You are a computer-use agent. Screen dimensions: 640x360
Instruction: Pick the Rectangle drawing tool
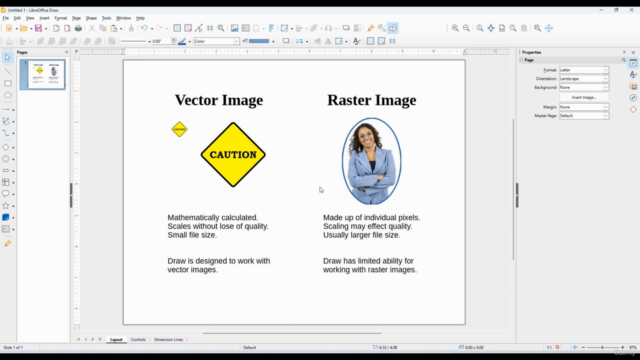7,84
